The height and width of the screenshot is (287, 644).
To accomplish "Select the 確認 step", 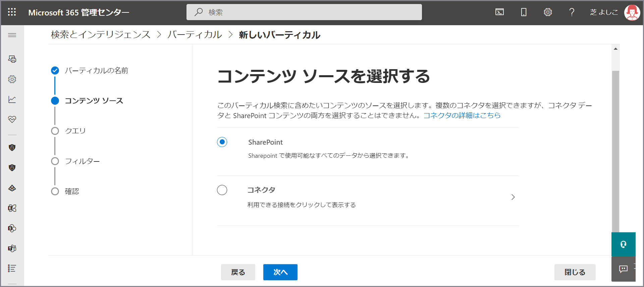I will tap(72, 191).
